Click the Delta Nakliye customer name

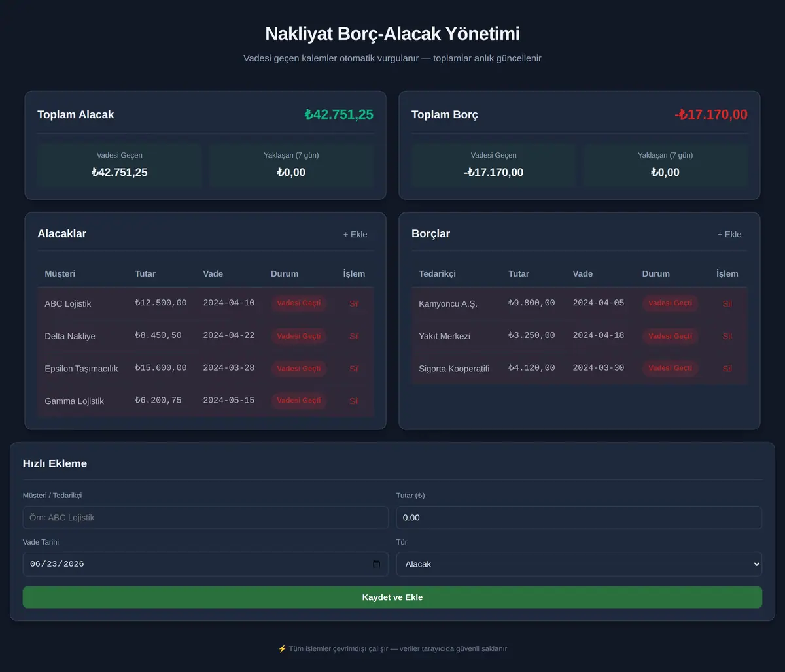(x=70, y=336)
